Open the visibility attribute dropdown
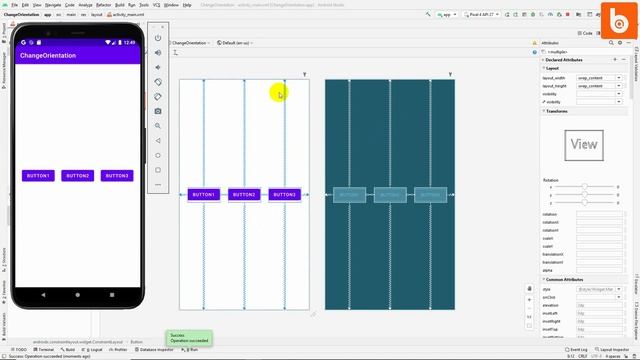Screen dimensions: 640x360 [x=619, y=94]
